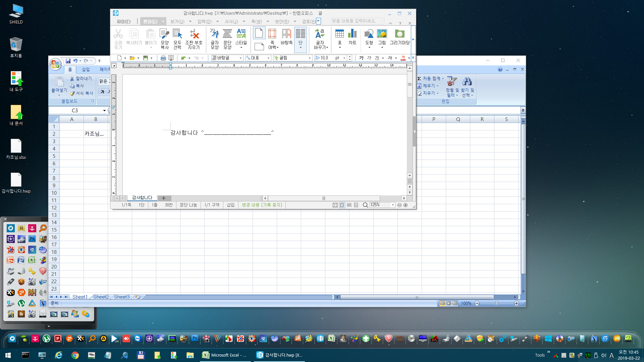644x362 pixels.
Task: Open the 125% zoom dropdown in Hangul
Action: (393, 205)
